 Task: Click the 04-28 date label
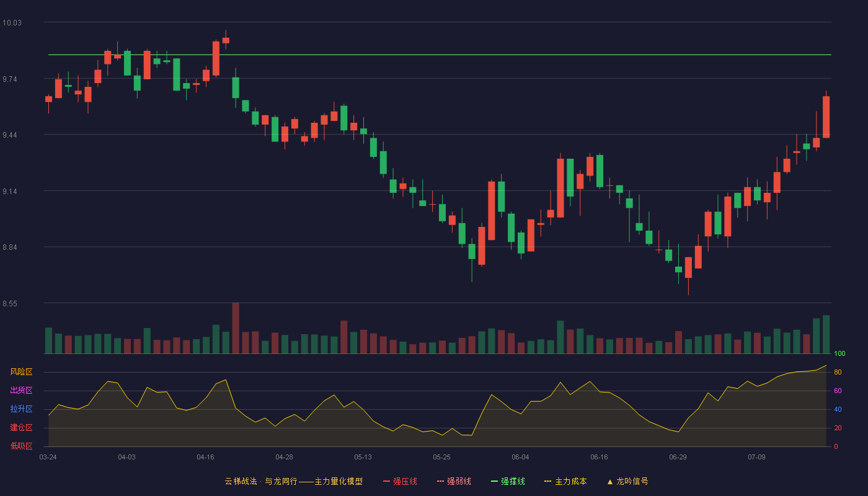284,457
